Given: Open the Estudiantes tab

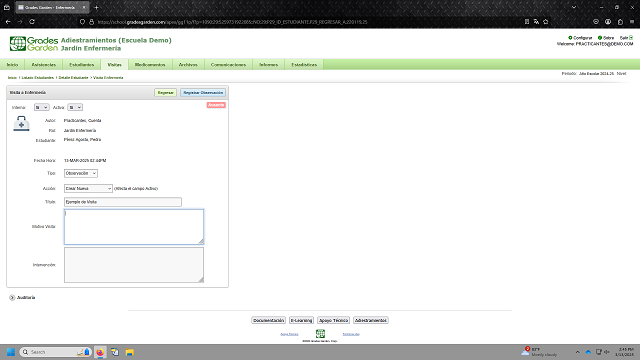Looking at the screenshot, I should [82, 64].
